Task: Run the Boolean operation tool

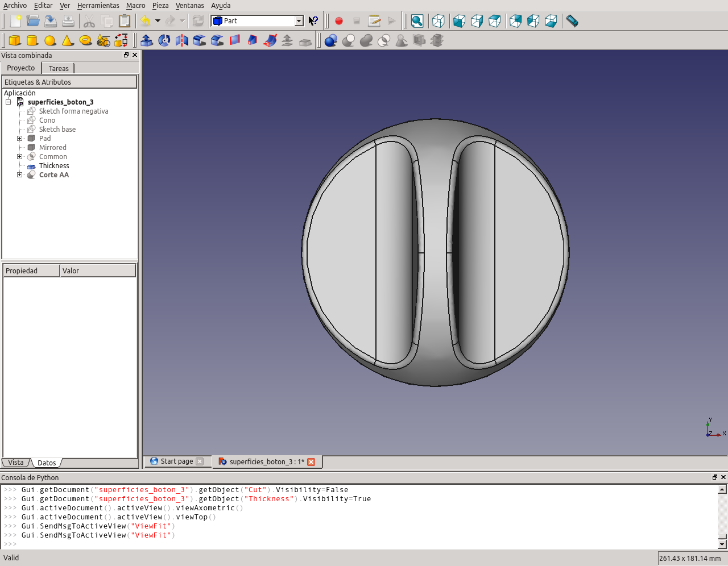Action: [x=331, y=40]
